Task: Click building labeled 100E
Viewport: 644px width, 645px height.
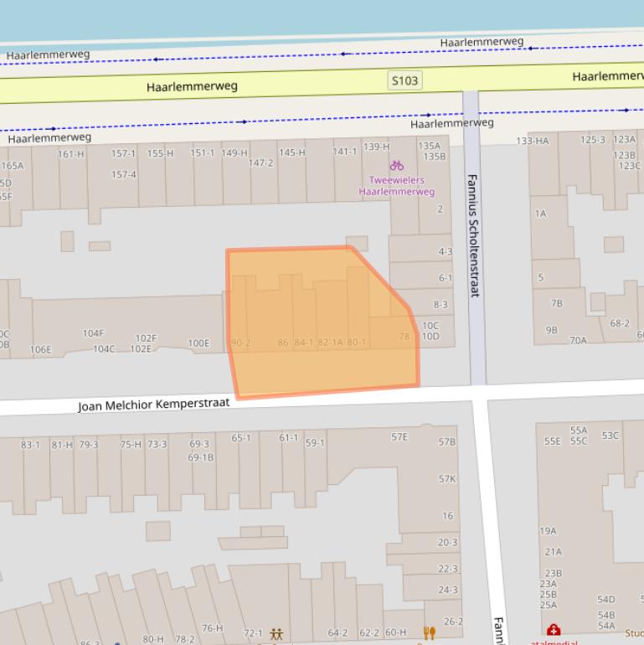Action: coord(198,343)
